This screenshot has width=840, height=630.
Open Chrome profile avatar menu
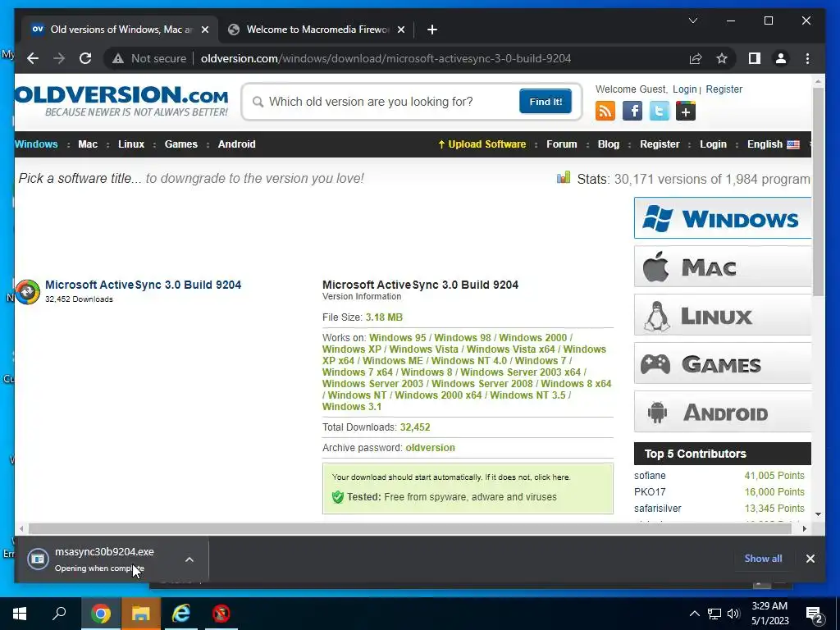tap(781, 58)
